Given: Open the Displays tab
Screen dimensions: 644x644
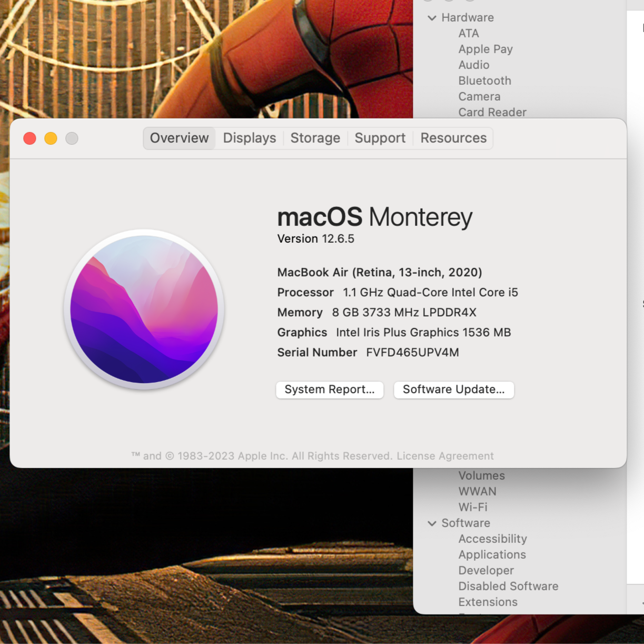Looking at the screenshot, I should tap(250, 138).
